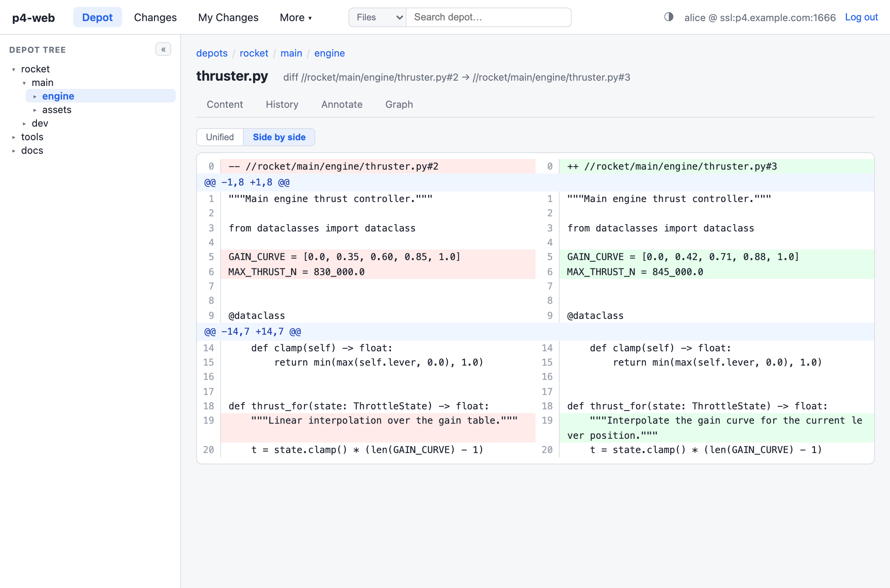Switch to the History tab
This screenshot has height=588, width=890.
click(x=282, y=104)
